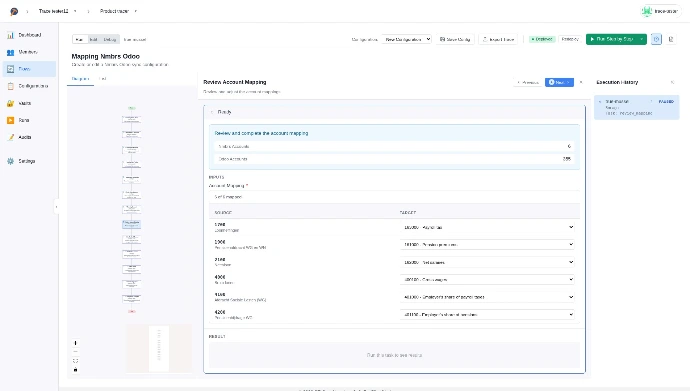Click the Import/Export config button
This screenshot has height=391, width=690.
(498, 39)
